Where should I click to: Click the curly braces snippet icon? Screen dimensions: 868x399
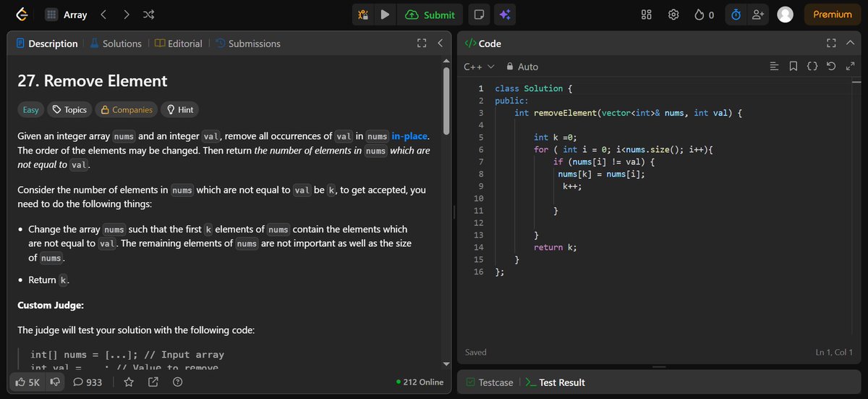[x=812, y=67]
